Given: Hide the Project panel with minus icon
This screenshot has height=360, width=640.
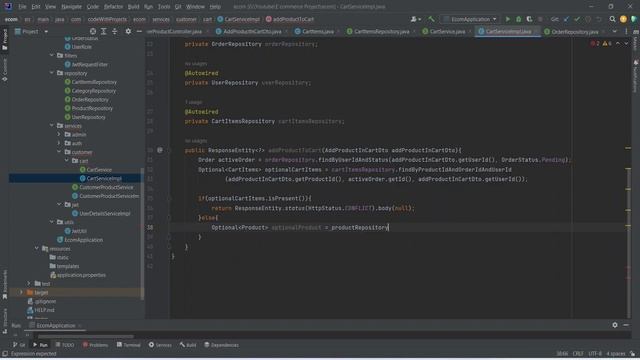Looking at the screenshot, I should click(139, 31).
